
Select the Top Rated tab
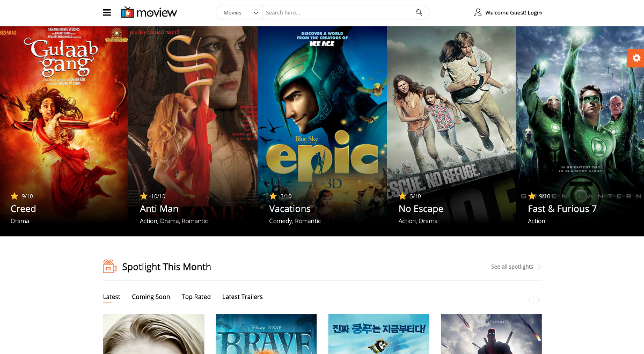[196, 297]
